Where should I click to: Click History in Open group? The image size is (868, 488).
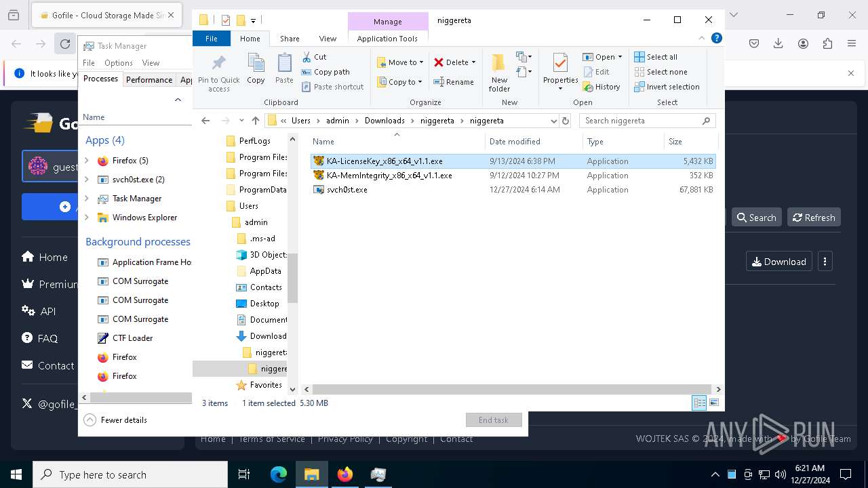coord(601,87)
